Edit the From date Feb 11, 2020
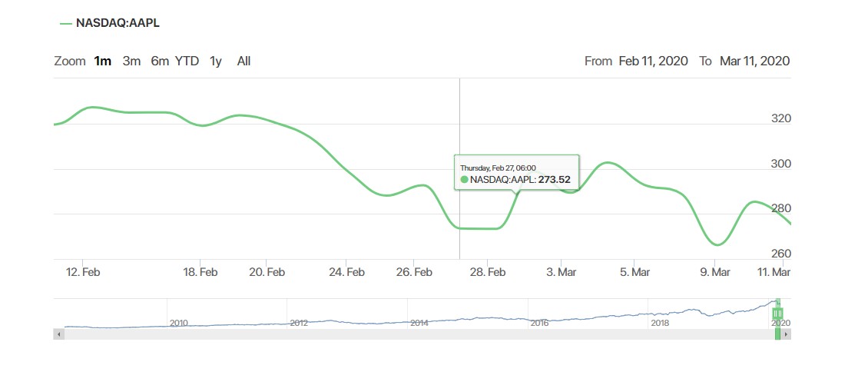Image resolution: width=868 pixels, height=372 pixels. 652,61
